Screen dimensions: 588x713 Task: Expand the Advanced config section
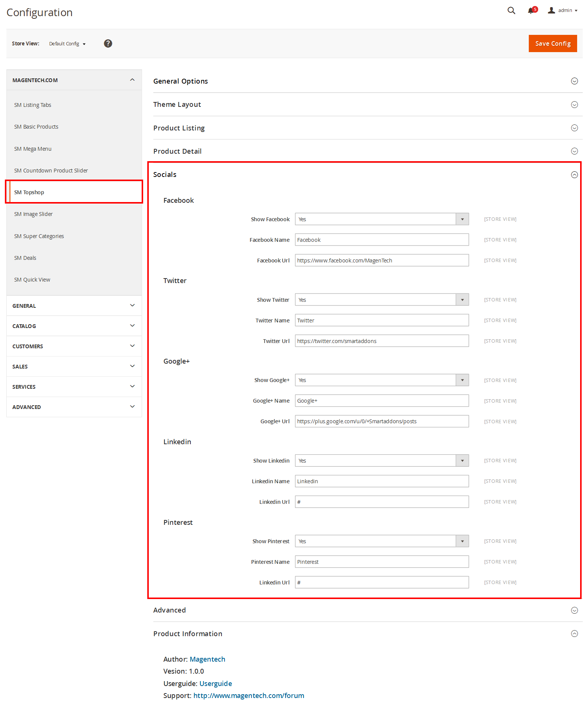(368, 610)
